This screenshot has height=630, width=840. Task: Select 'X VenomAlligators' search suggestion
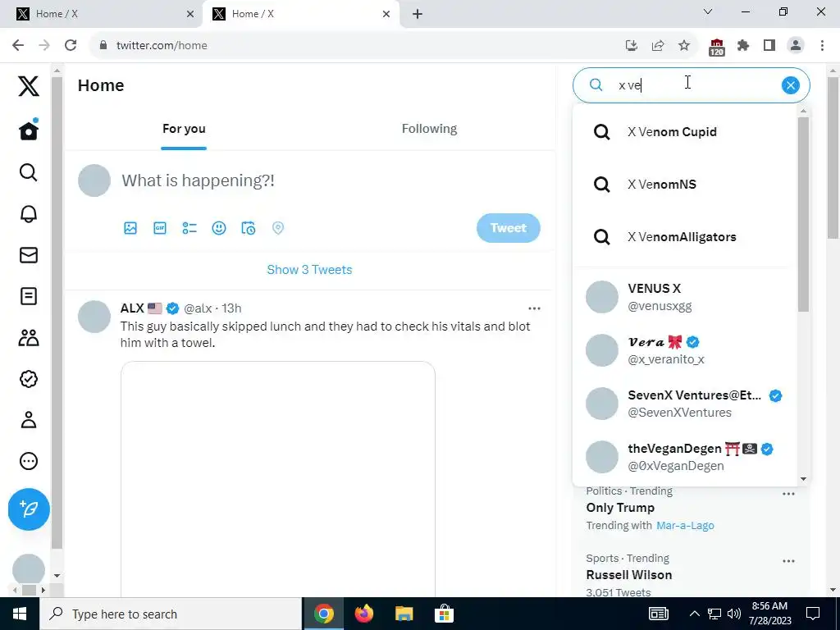point(685,237)
